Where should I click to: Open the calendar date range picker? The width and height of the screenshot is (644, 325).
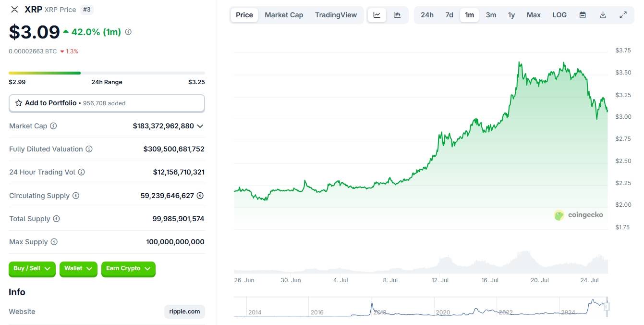click(x=583, y=15)
